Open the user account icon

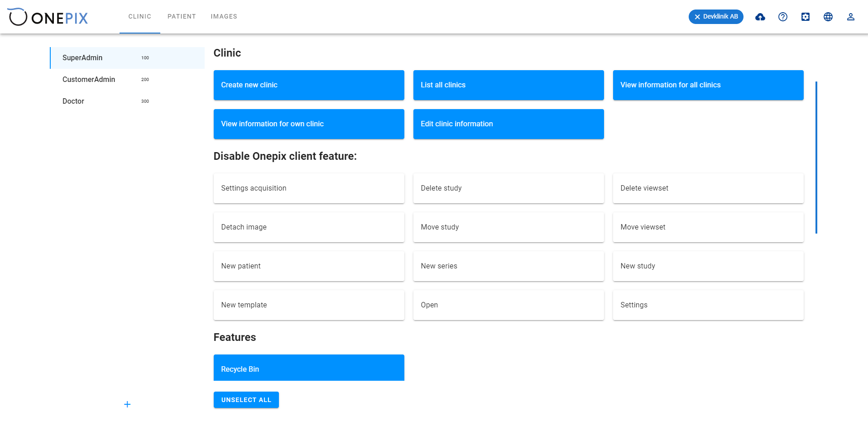pos(850,17)
